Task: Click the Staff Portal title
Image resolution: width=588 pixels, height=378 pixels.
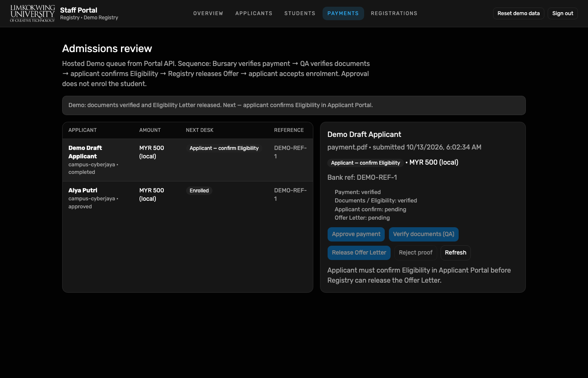Action: coord(79,10)
